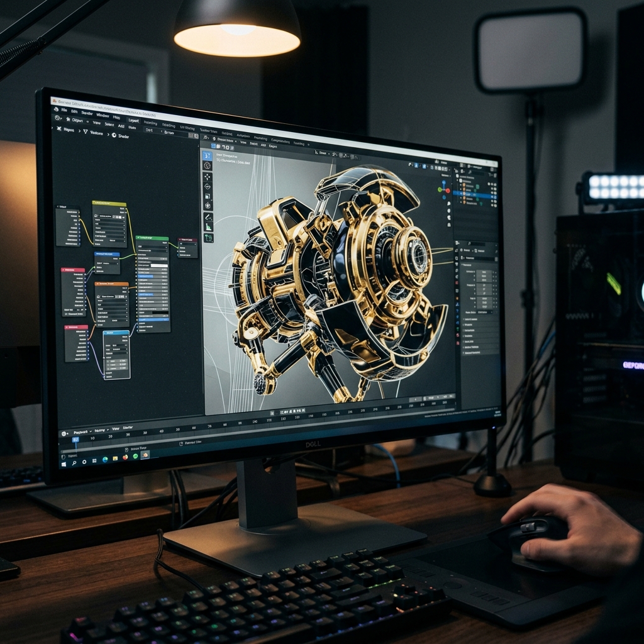Viewport: 644px width, 644px height.
Task: Click the blue playhead frame marker in timeline
Action: (x=75, y=440)
